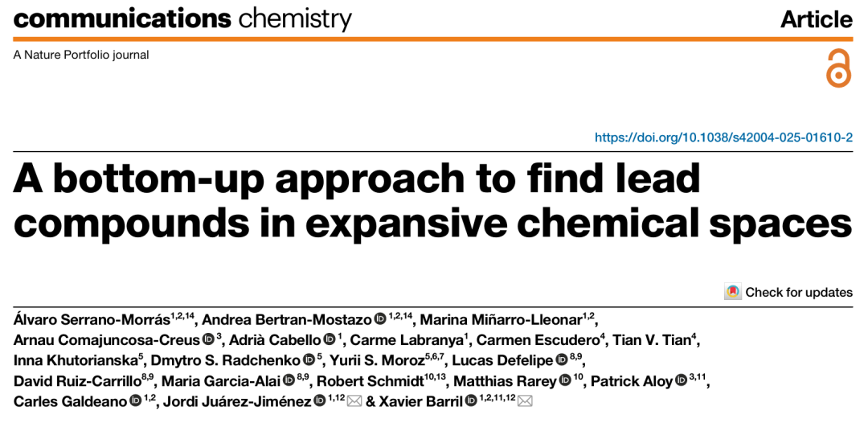Open Xavier Barril's ORCID icon
Screen dimensions: 868x423
tap(470, 401)
